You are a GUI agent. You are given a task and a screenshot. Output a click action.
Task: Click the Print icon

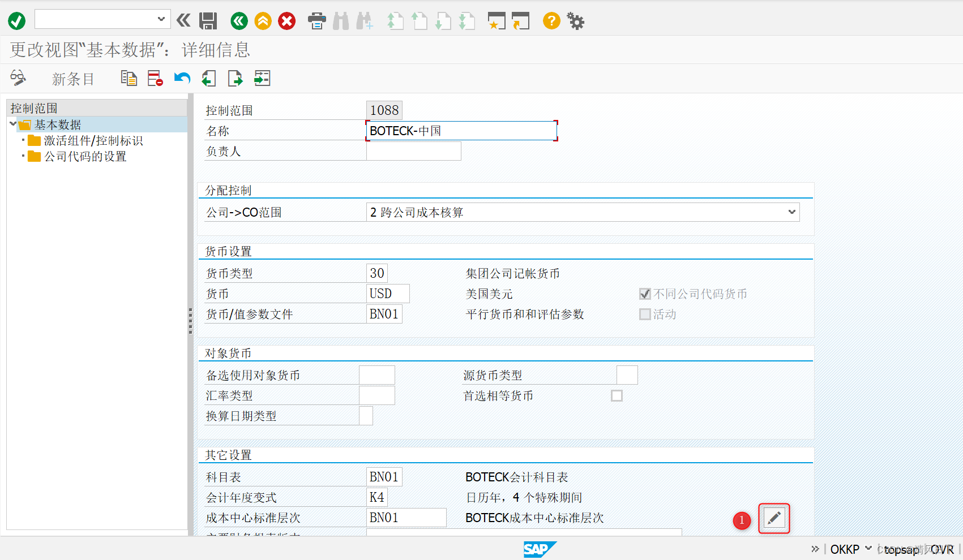317,21
